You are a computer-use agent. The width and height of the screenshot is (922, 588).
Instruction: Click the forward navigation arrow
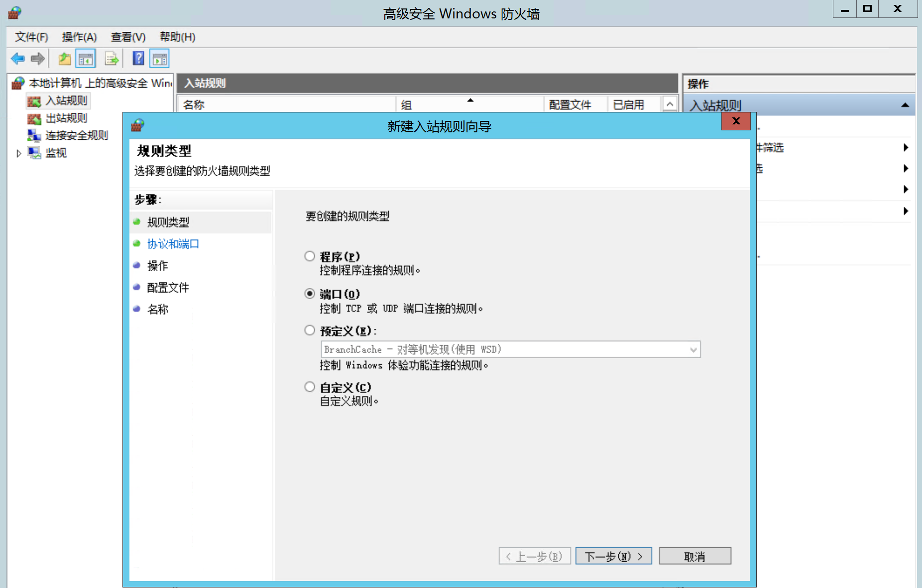point(37,59)
